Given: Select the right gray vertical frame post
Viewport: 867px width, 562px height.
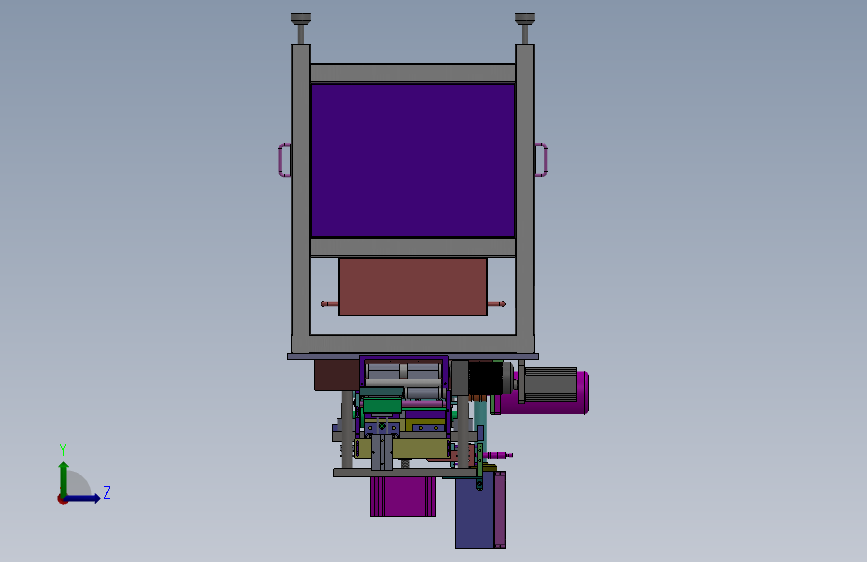Looking at the screenshot, I should coord(525,198).
